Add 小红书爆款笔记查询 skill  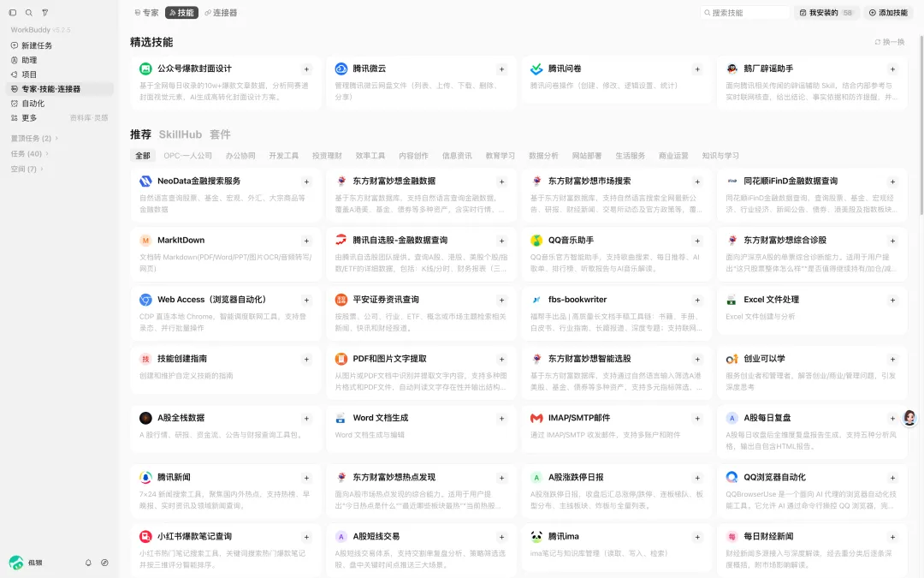click(306, 537)
